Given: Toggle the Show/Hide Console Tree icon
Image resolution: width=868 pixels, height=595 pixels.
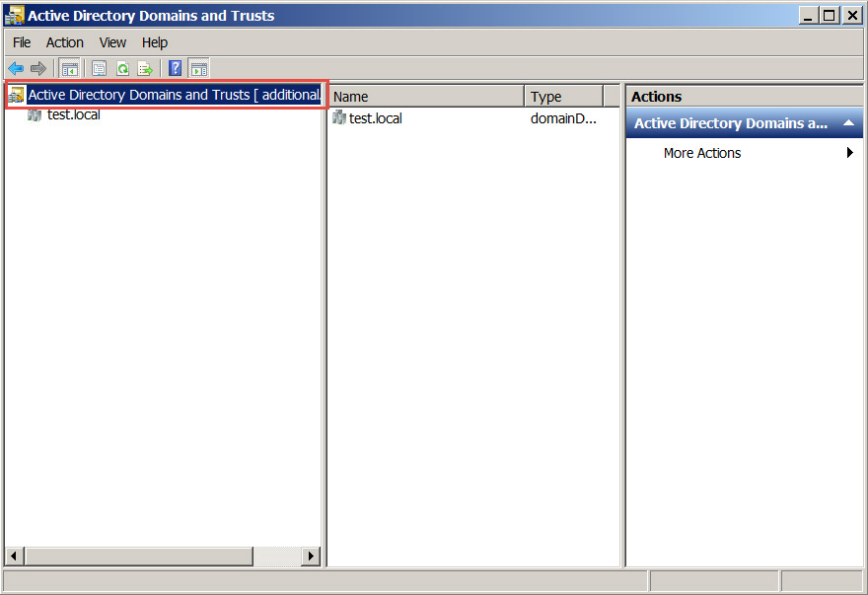Looking at the screenshot, I should coord(69,68).
